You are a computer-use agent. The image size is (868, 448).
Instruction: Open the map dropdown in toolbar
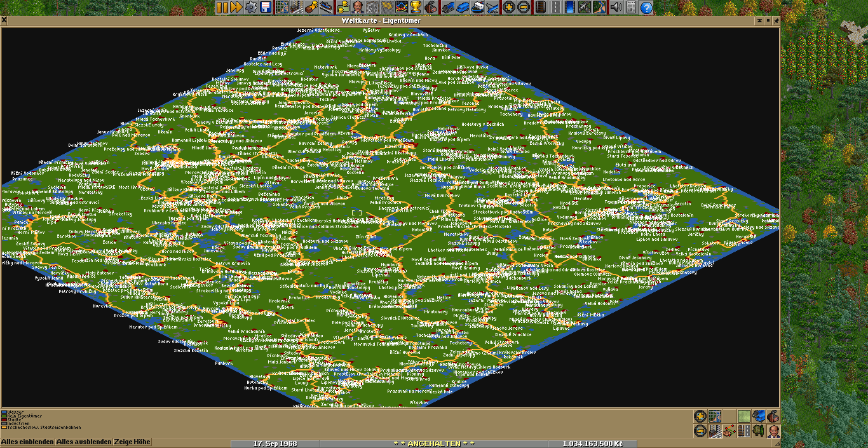(x=281, y=8)
